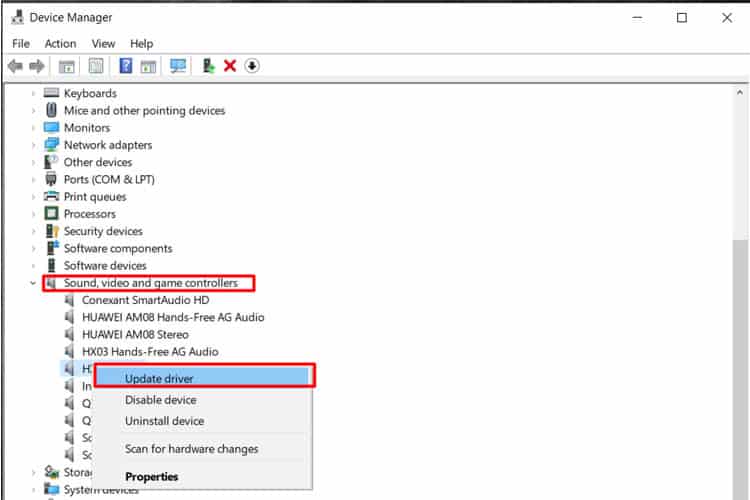Click the Conexant SmartAudio HD speaker icon
This screenshot has width=750, height=500.
coord(69,300)
